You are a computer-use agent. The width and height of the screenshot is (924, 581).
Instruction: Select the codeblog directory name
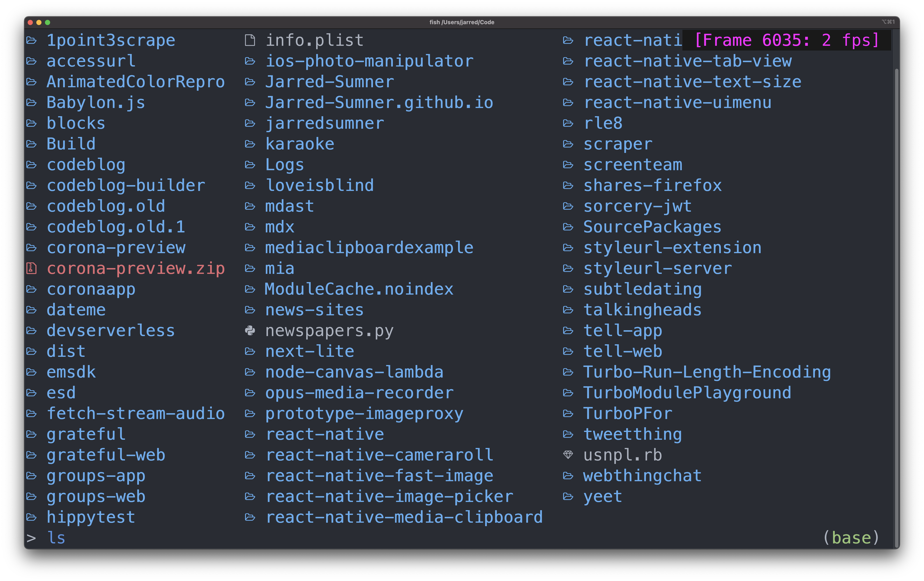(86, 165)
